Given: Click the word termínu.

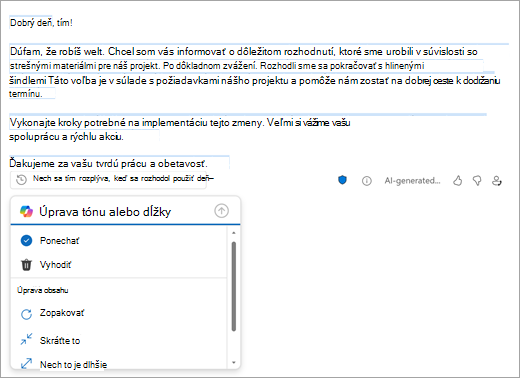Looking at the screenshot, I should [26, 94].
